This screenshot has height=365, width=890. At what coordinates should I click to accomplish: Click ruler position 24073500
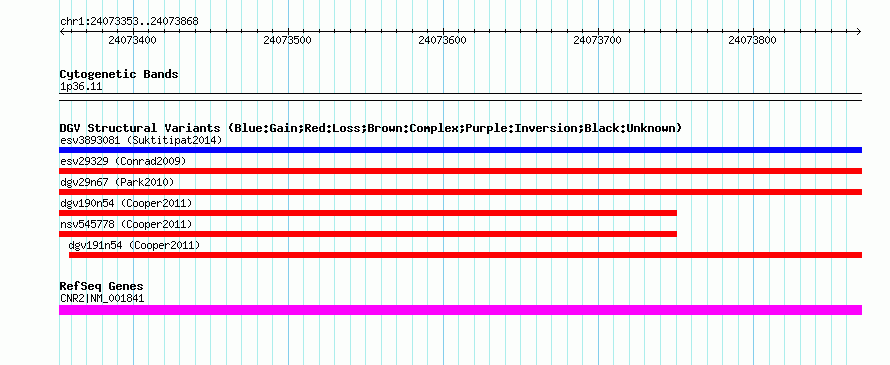(x=288, y=40)
